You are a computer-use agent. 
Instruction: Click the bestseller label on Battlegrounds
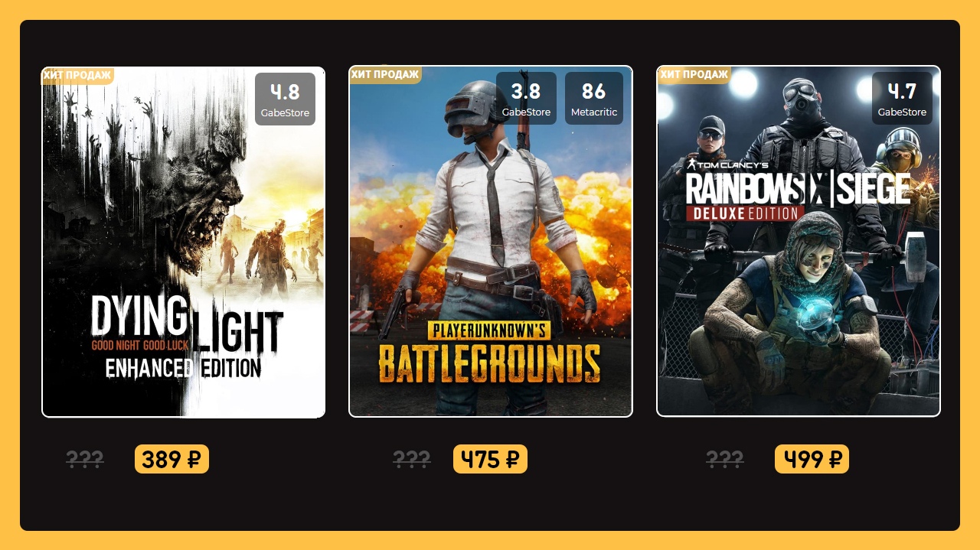[x=385, y=74]
